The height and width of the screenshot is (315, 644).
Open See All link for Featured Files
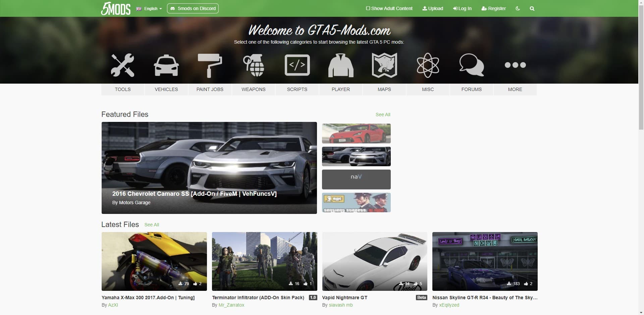383,115
